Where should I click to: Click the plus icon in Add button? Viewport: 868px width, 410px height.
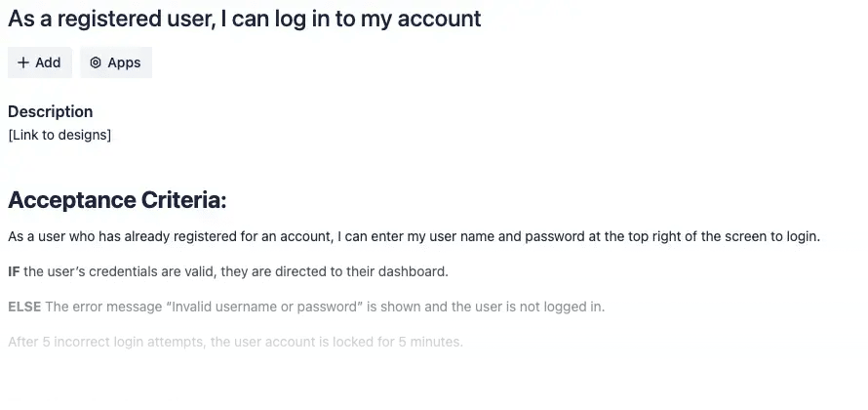coord(23,62)
